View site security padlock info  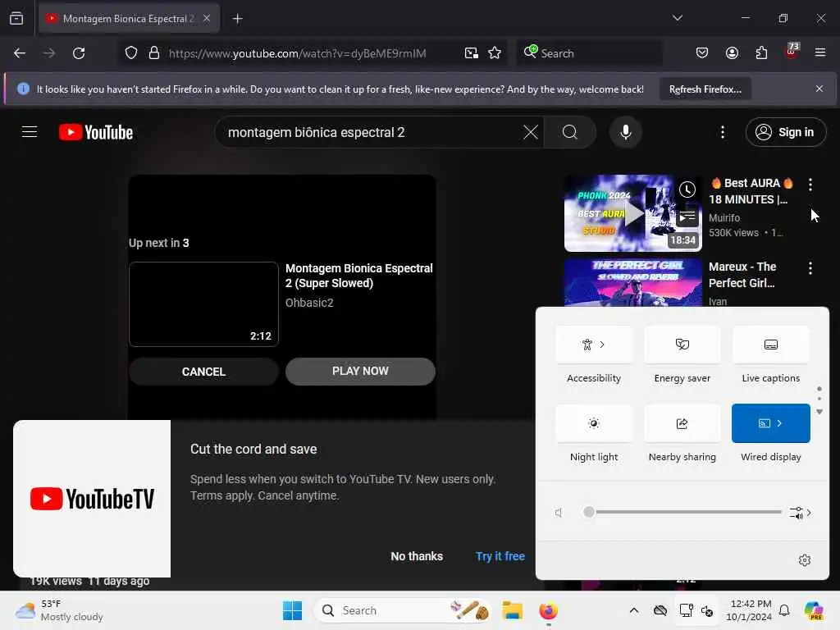point(153,53)
